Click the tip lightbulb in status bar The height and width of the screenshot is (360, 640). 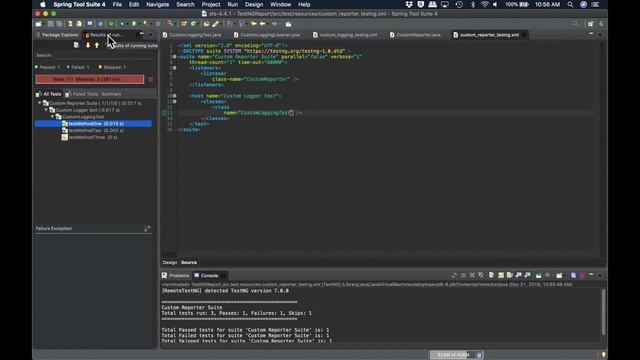pos(603,355)
